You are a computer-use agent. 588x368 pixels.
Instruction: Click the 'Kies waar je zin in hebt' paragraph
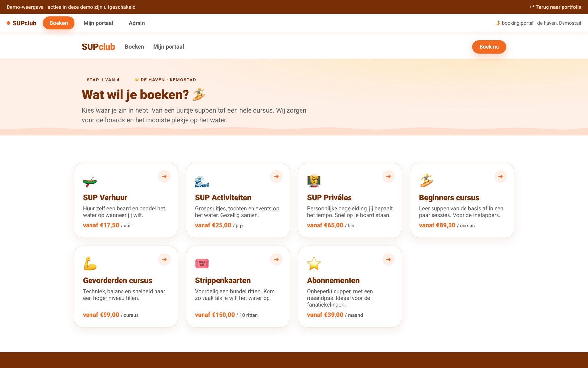194,115
